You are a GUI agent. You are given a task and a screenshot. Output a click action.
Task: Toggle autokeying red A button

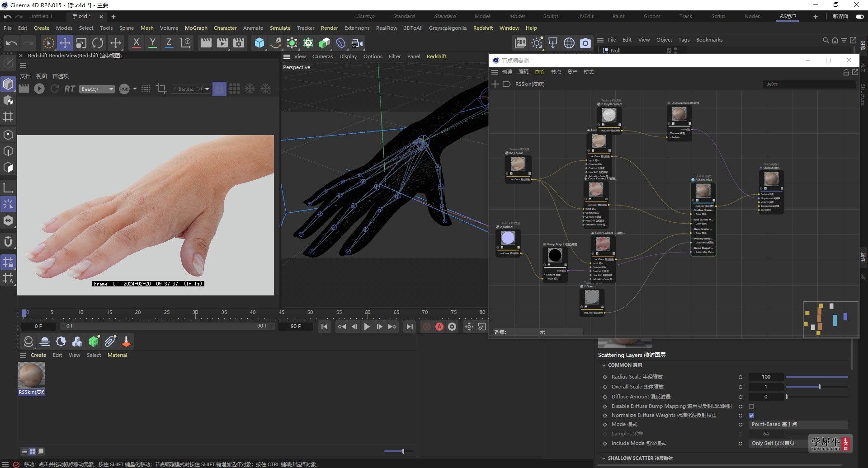click(x=439, y=327)
